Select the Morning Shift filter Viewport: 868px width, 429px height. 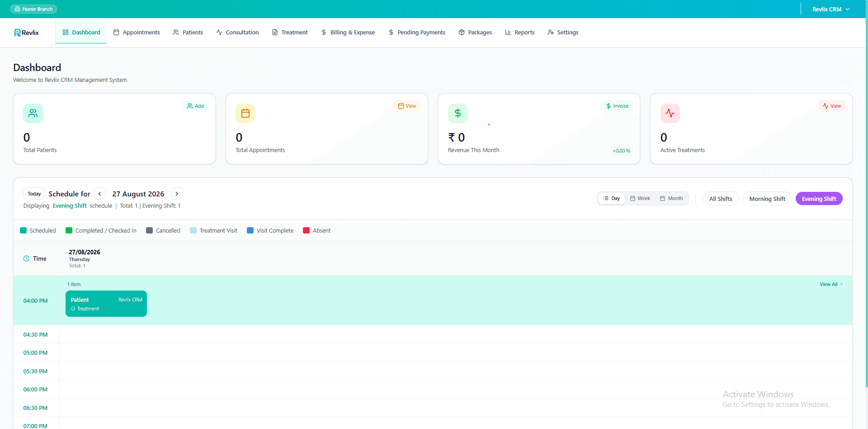[767, 199]
